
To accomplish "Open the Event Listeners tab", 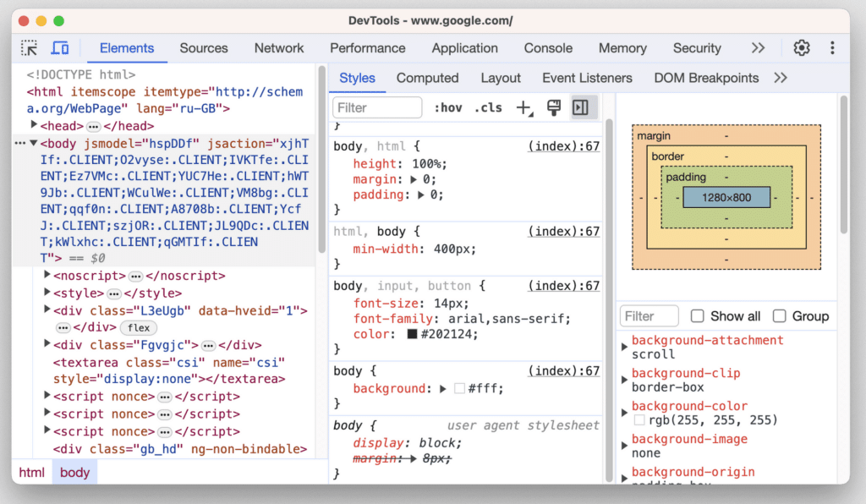I will coord(587,78).
